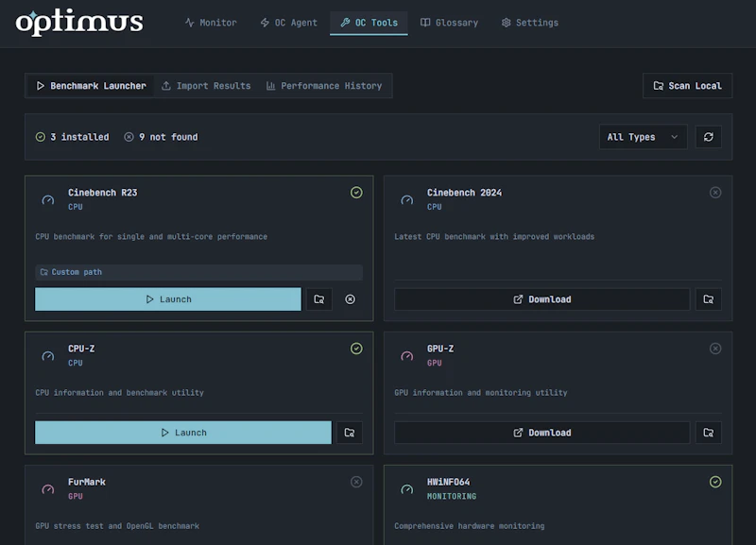Click GPU-Z not-found status icon
756x545 pixels.
[715, 349]
